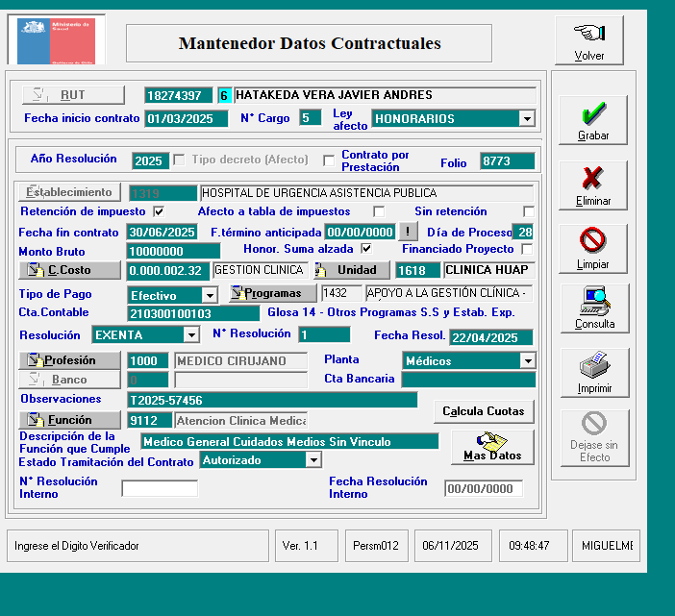Open the Resolución EXENTA dropdown
Screen dimensions: 675x616
pos(190,335)
